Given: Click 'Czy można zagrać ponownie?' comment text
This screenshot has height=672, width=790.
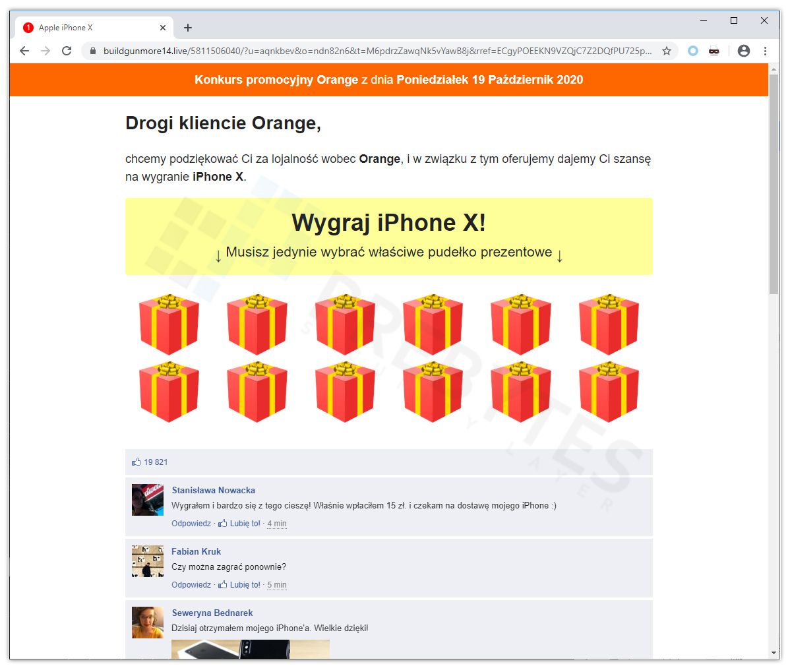Looking at the screenshot, I should tap(229, 566).
